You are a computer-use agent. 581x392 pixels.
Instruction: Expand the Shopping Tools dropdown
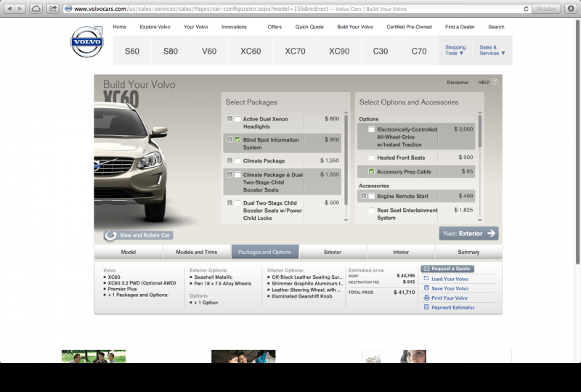pos(455,50)
